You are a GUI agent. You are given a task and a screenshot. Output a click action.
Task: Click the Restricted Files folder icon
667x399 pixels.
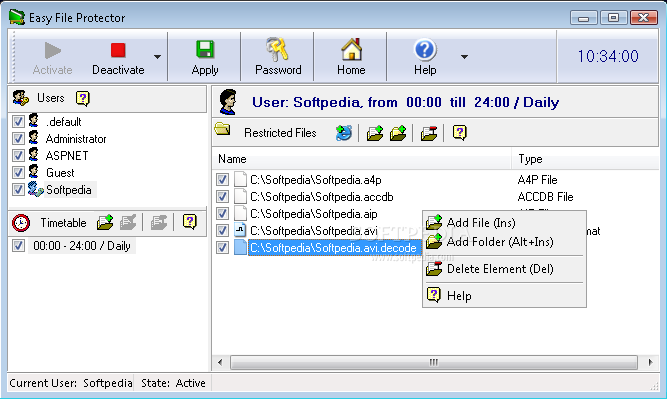click(x=222, y=129)
